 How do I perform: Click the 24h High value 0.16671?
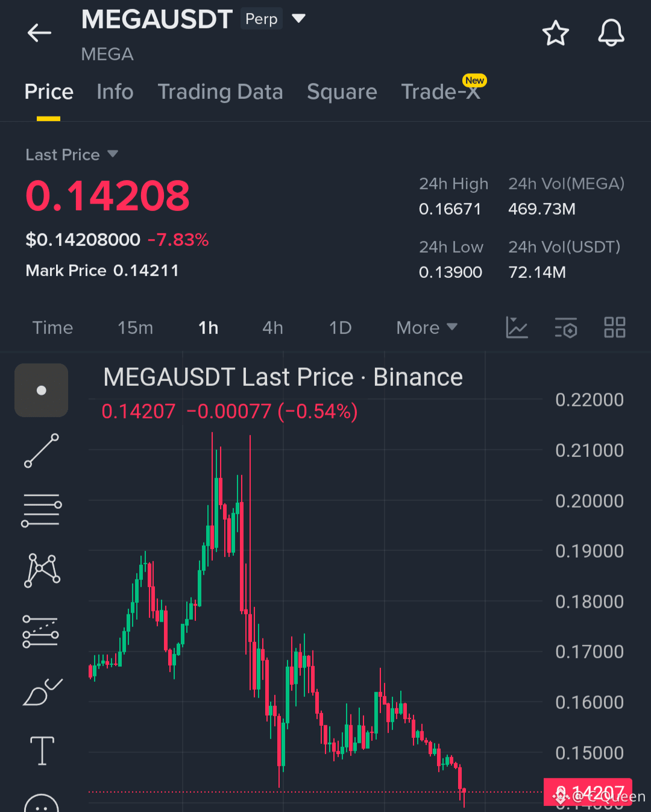450,209
